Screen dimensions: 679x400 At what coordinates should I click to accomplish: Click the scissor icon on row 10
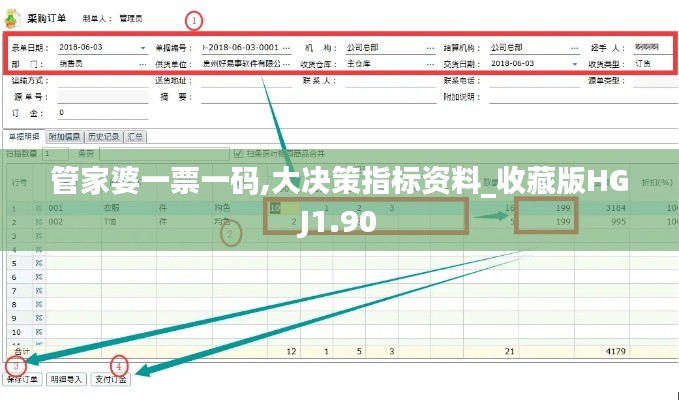[x=39, y=332]
